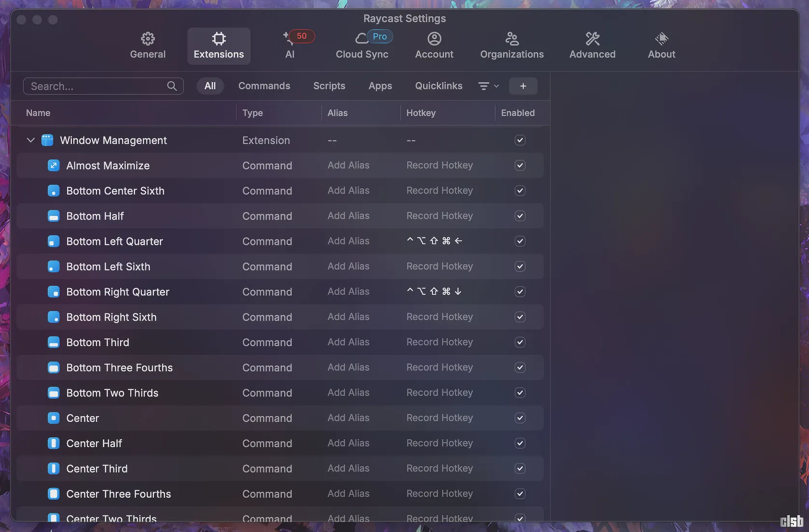Filter list by All

(210, 86)
